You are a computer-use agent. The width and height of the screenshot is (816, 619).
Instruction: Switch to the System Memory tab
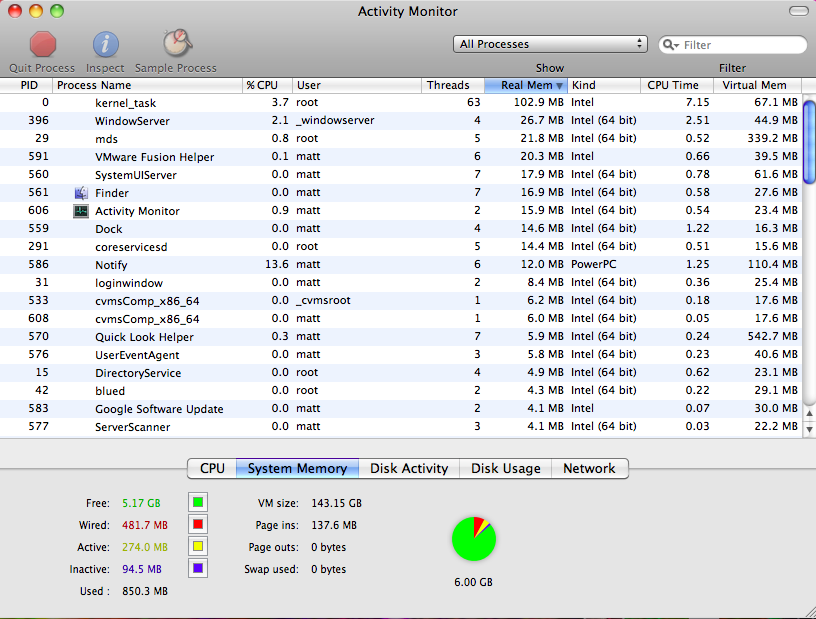click(x=297, y=469)
